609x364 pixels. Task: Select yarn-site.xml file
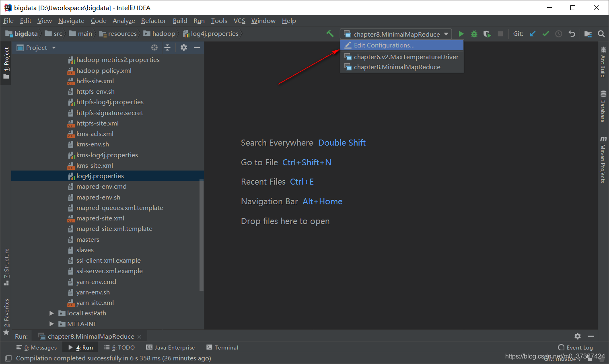[x=91, y=303]
